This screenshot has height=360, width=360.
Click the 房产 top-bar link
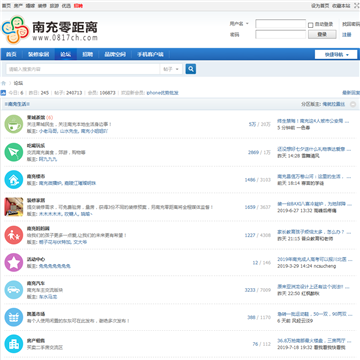(x=18, y=6)
